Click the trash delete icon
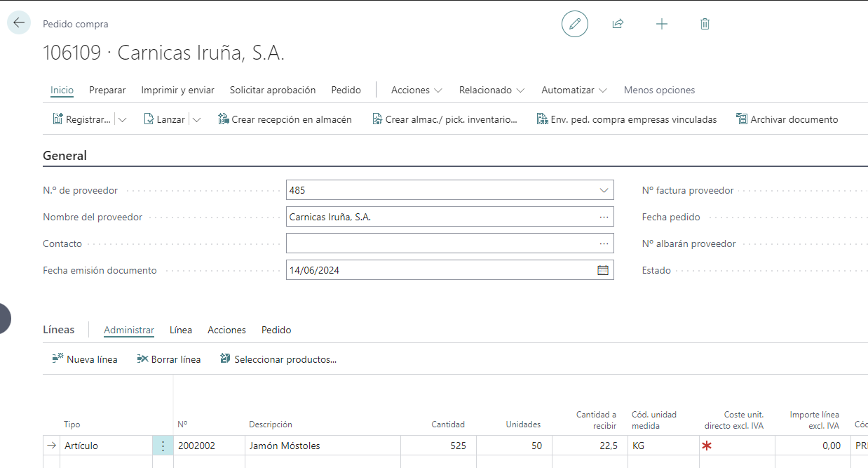The width and height of the screenshot is (868, 468). tap(705, 24)
